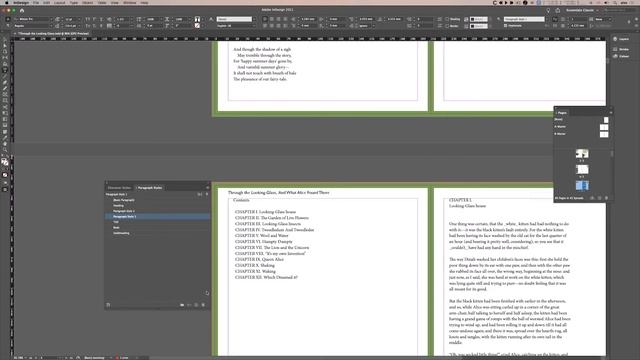This screenshot has width=640, height=360.
Task: Select the Hand tool
Action: point(5,144)
